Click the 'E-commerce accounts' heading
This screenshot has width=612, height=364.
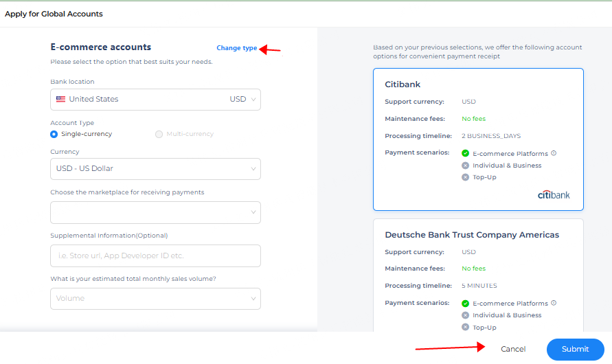pyautogui.click(x=101, y=47)
